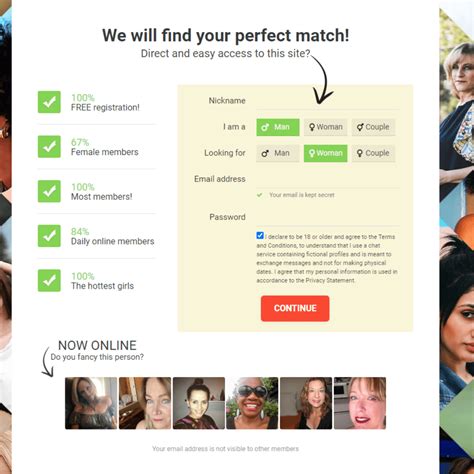Viewport: 474px width, 474px height.
Task: Click the small checkmark beside email secret note
Action: coord(259,195)
